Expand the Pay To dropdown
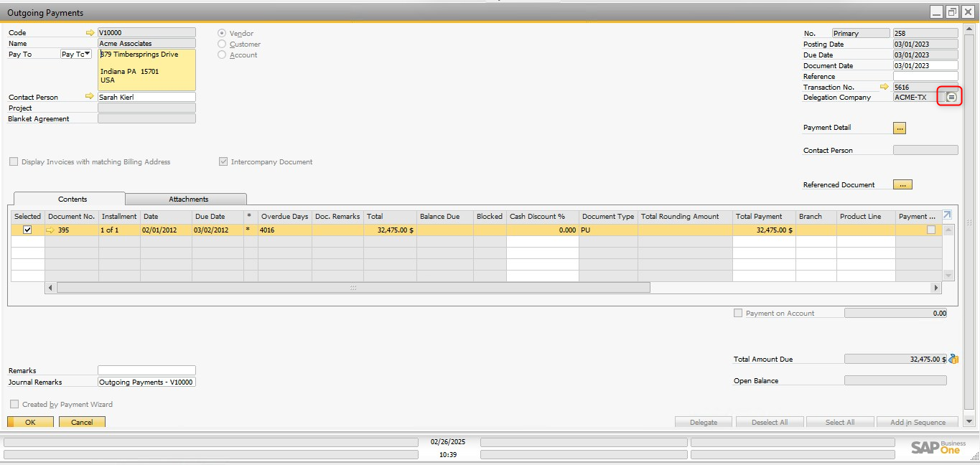 [x=87, y=54]
